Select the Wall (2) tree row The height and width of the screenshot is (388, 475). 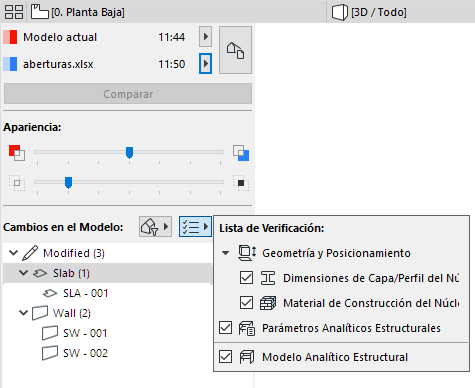pyautogui.click(x=107, y=313)
